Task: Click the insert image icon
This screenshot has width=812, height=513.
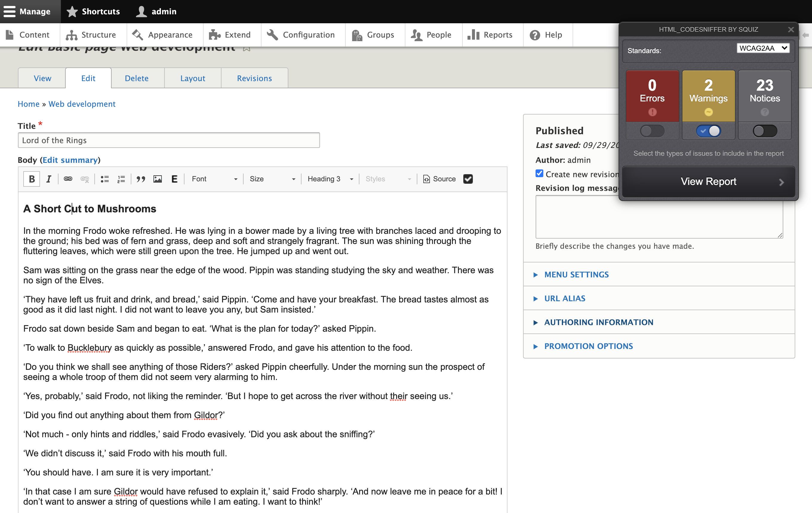Action: tap(158, 179)
